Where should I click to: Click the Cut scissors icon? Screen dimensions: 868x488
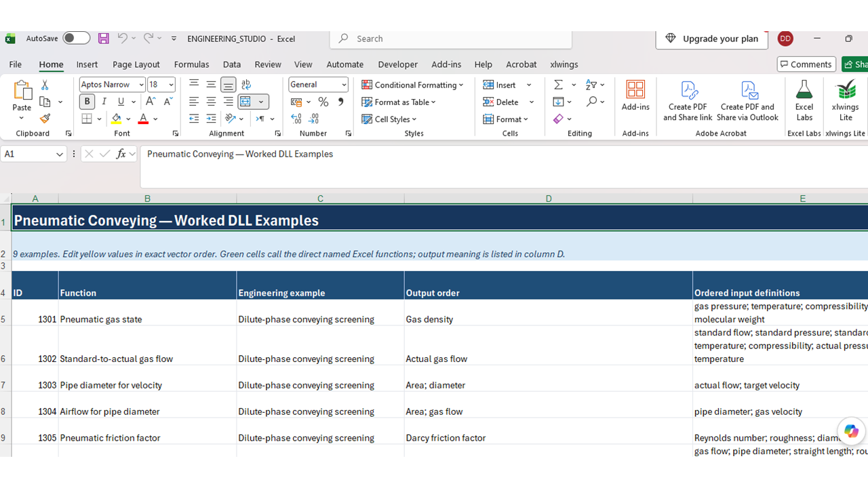[45, 85]
